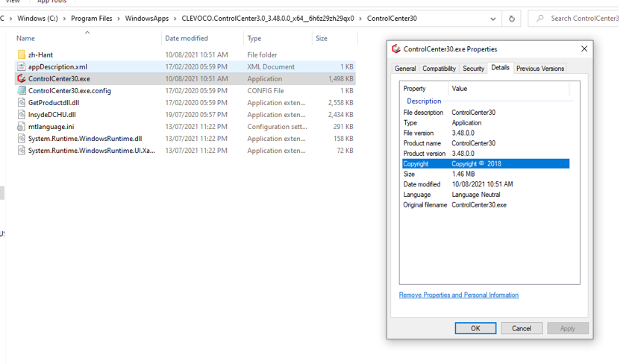Select the Date modified property row
Image resolution: width=638 pixels, height=364 pixels.
coord(486,184)
